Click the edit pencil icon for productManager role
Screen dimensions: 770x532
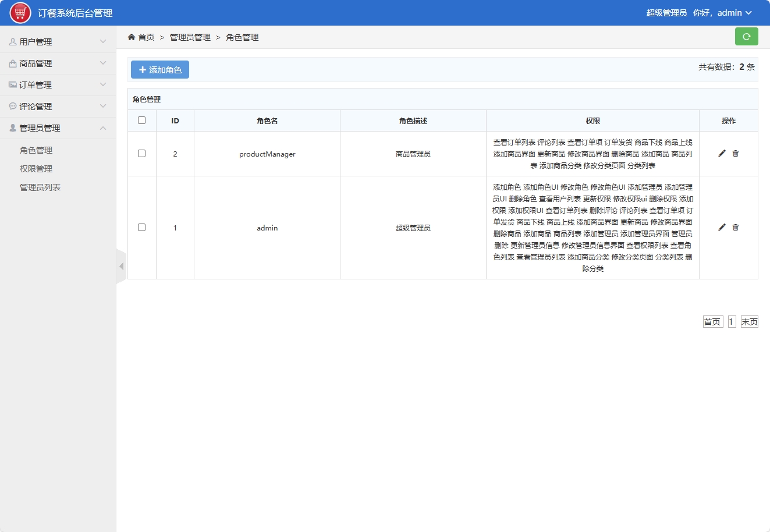click(x=722, y=153)
